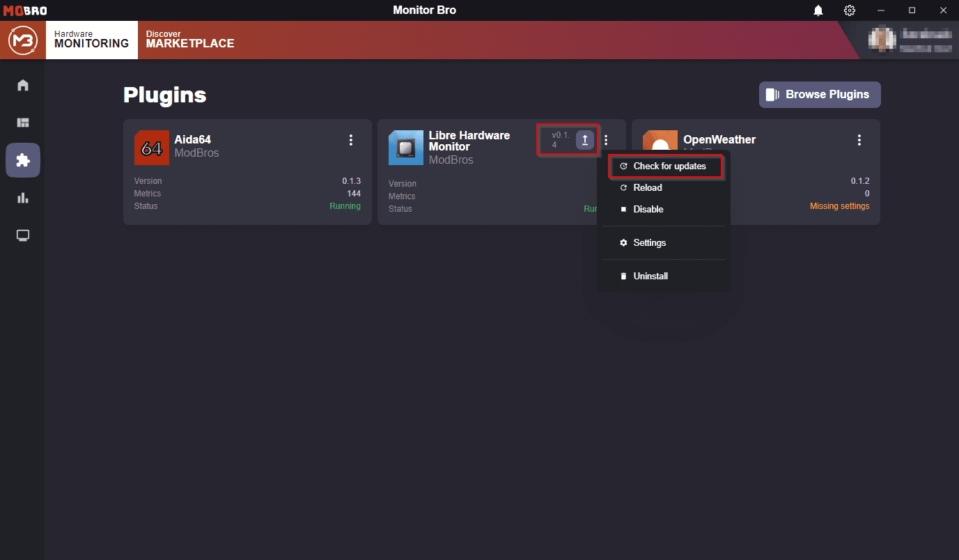Click the v0.1.4 update version label
This screenshot has height=560, width=959.
(x=561, y=140)
